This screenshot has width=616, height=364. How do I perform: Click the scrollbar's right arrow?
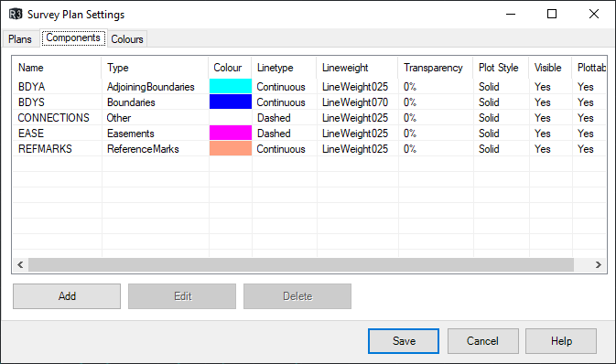pos(598,264)
